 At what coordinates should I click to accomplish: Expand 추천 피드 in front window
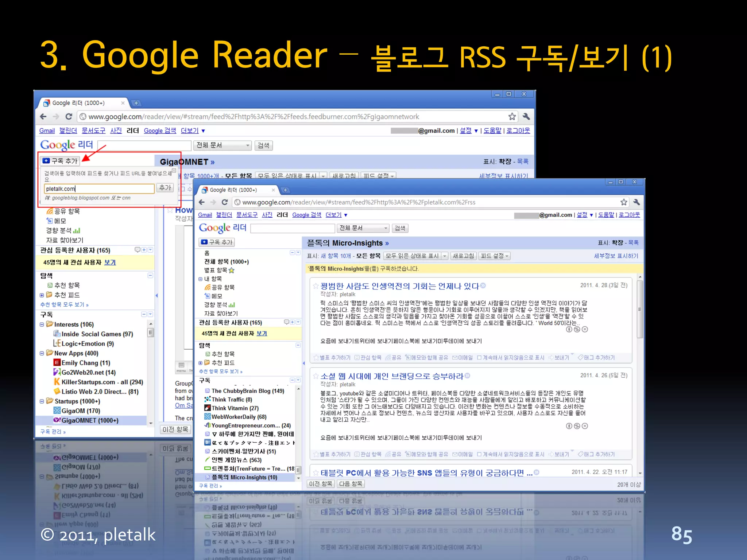point(200,363)
